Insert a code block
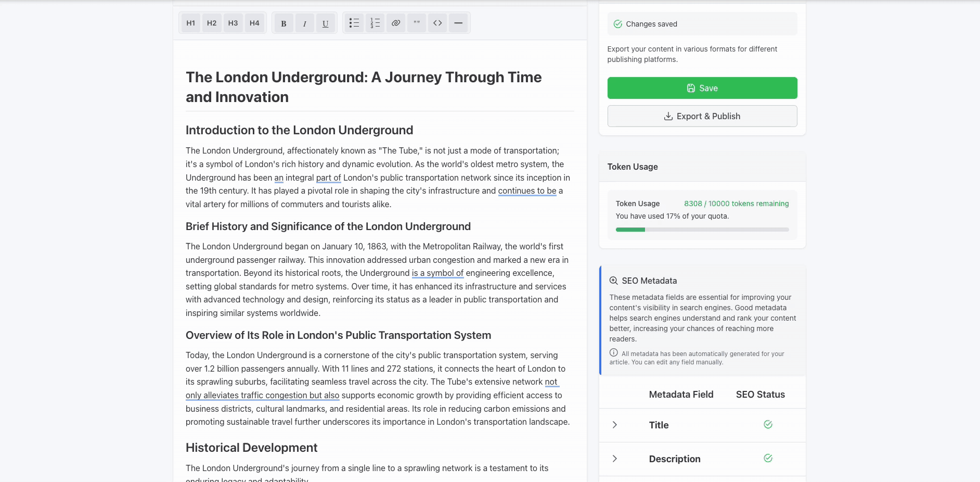980x482 pixels. coord(437,23)
